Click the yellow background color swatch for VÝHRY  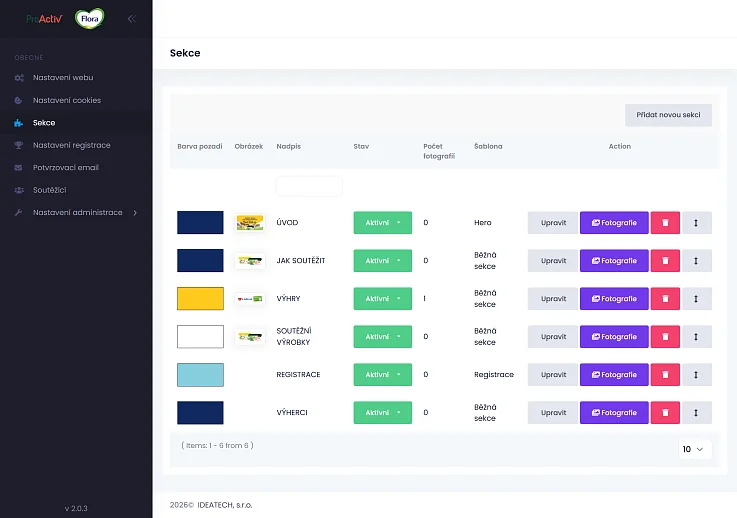click(200, 299)
